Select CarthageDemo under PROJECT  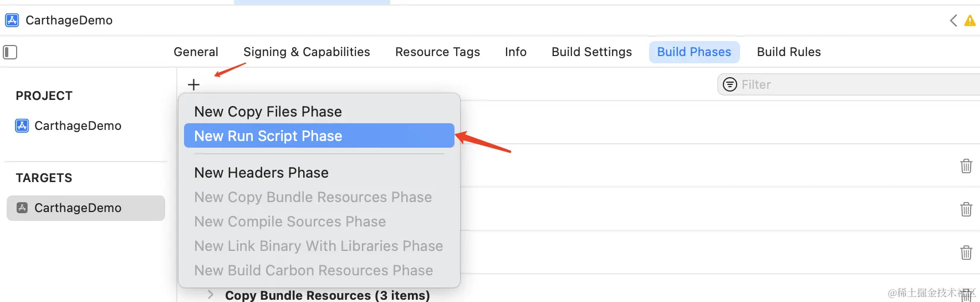pyautogui.click(x=78, y=126)
